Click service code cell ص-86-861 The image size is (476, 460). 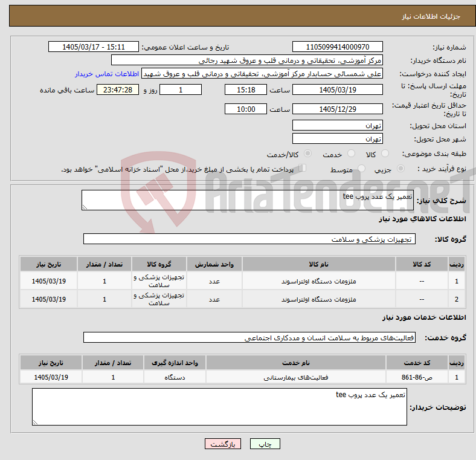pyautogui.click(x=417, y=377)
